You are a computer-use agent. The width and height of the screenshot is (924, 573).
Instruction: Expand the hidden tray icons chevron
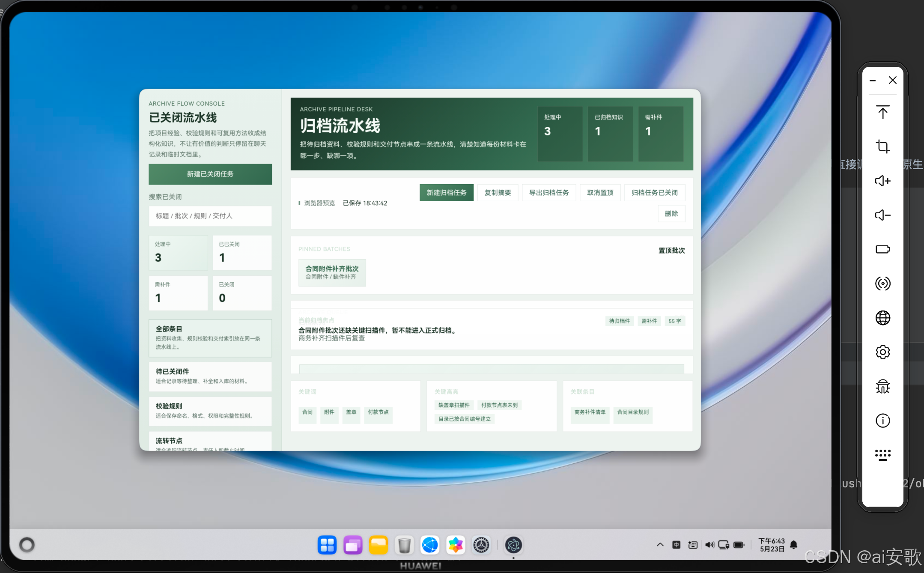coord(660,545)
